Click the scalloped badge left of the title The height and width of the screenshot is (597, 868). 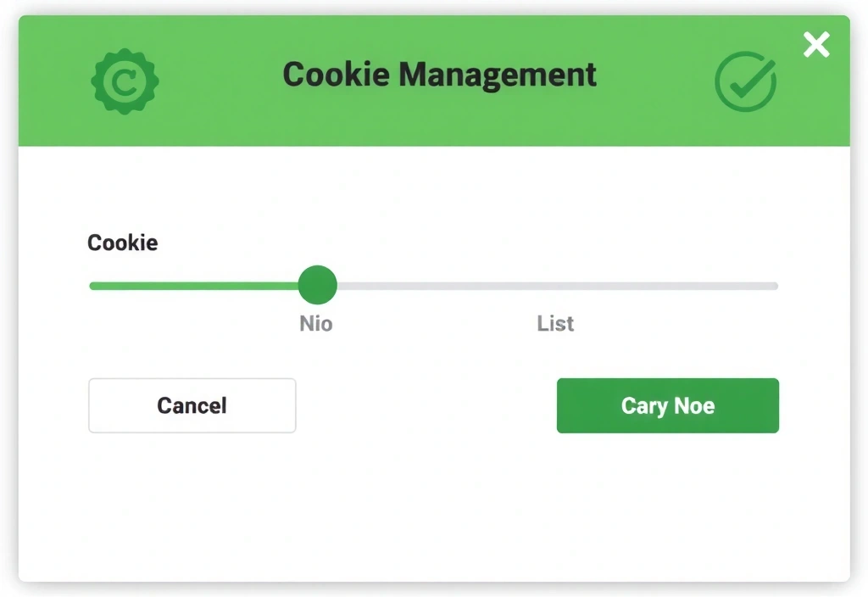coord(125,80)
